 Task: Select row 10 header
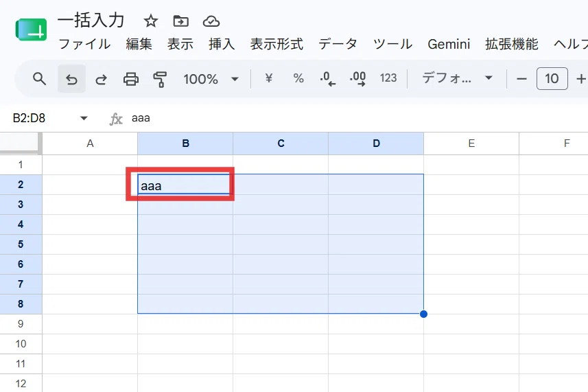pyautogui.click(x=21, y=344)
